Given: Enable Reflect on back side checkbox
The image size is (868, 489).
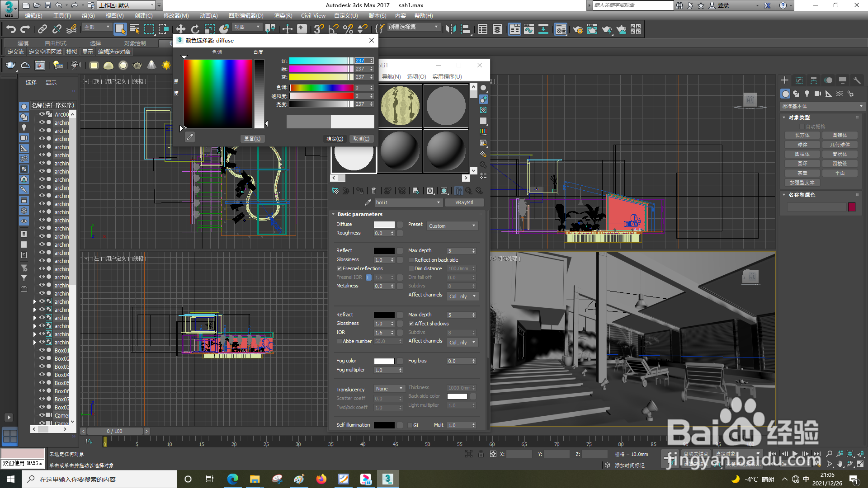Looking at the screenshot, I should (x=411, y=260).
